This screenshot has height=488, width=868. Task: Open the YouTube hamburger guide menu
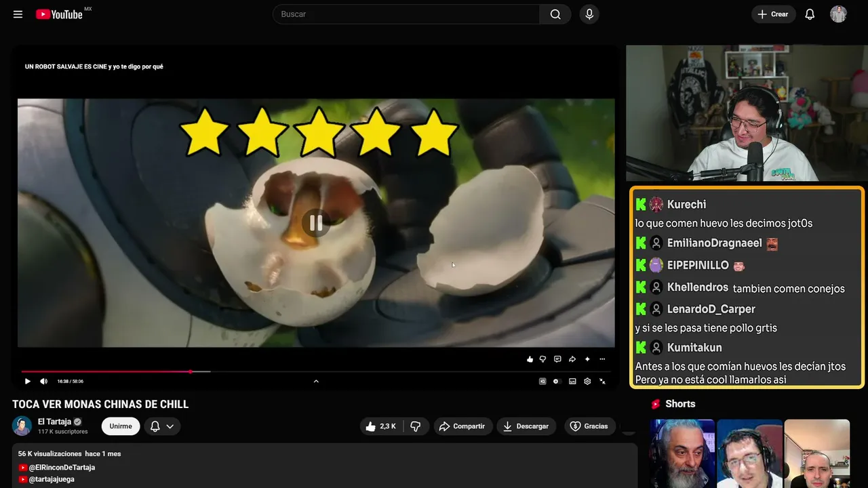[x=18, y=14]
